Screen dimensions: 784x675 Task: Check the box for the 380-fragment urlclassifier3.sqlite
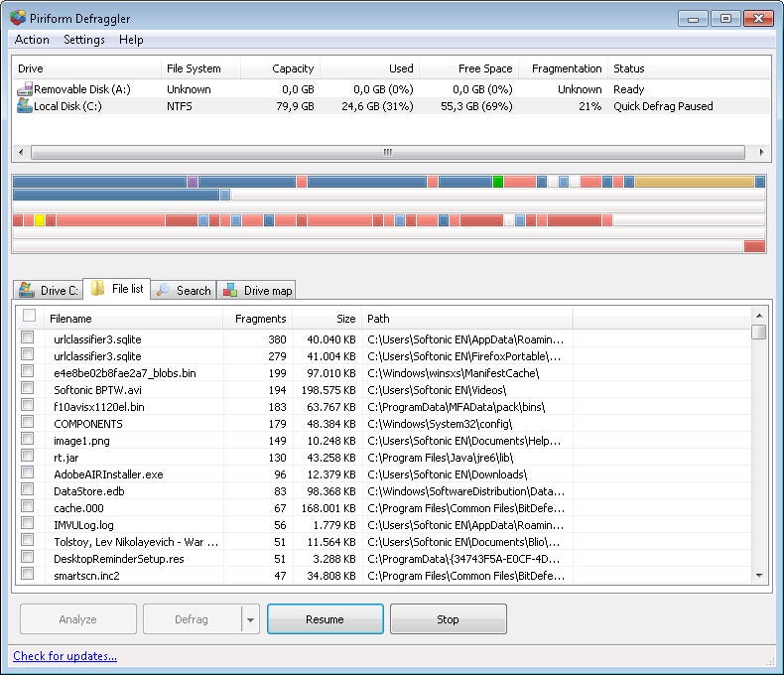(x=28, y=337)
